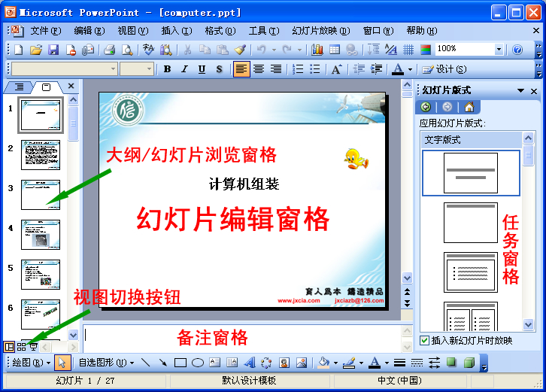This screenshot has height=392, width=546.
Task: Insert WordArt from the drawing toolbar
Action: coord(249,363)
